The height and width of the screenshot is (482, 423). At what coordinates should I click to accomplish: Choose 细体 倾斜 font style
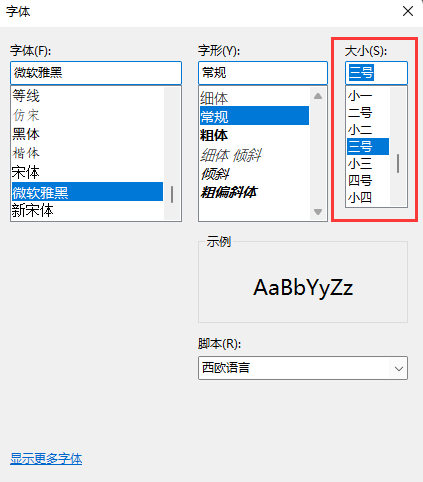[x=254, y=155]
